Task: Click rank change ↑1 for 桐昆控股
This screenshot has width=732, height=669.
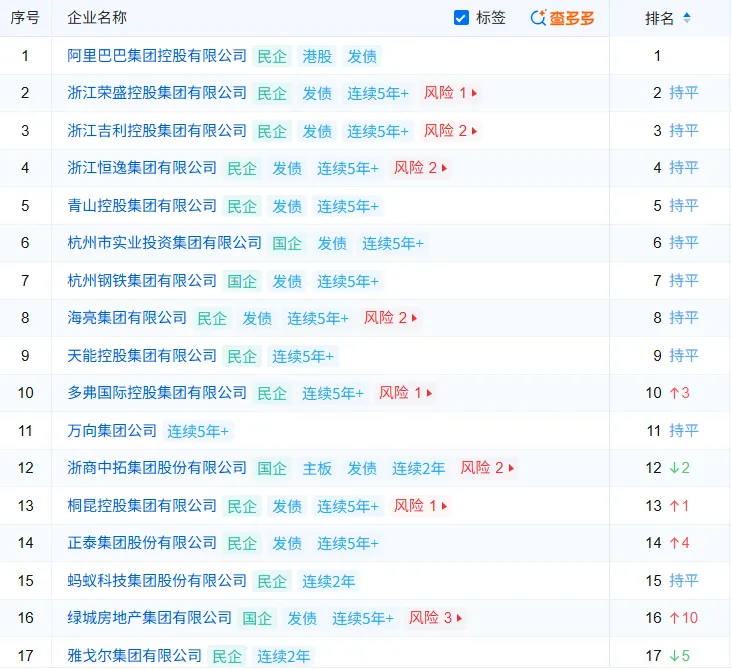Action: click(679, 506)
